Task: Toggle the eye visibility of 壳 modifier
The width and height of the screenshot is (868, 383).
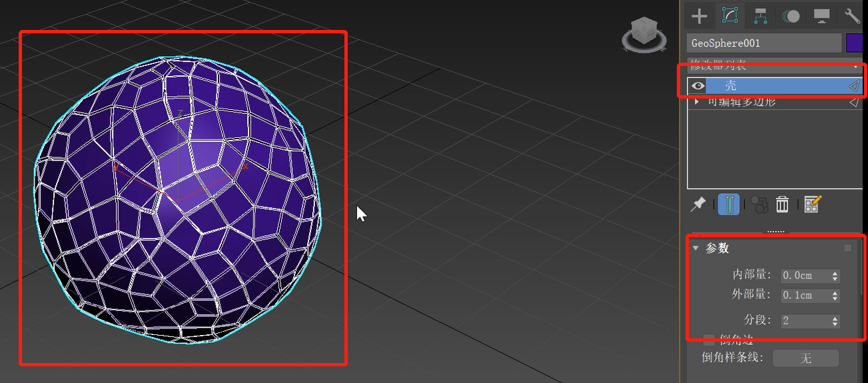Action: [697, 86]
